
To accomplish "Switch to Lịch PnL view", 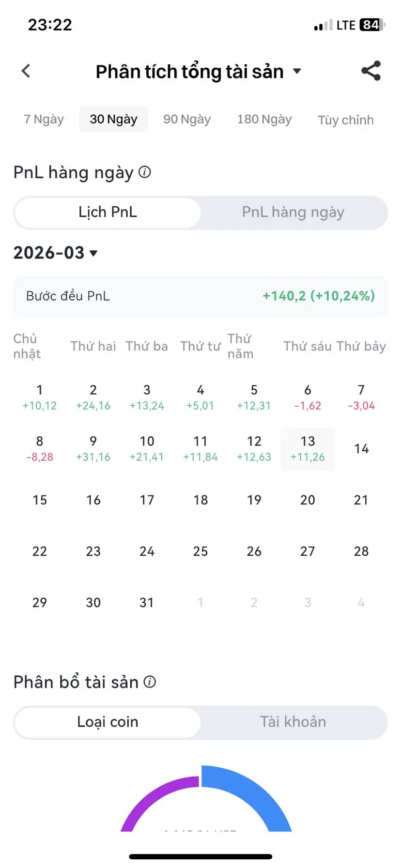I will [x=108, y=213].
